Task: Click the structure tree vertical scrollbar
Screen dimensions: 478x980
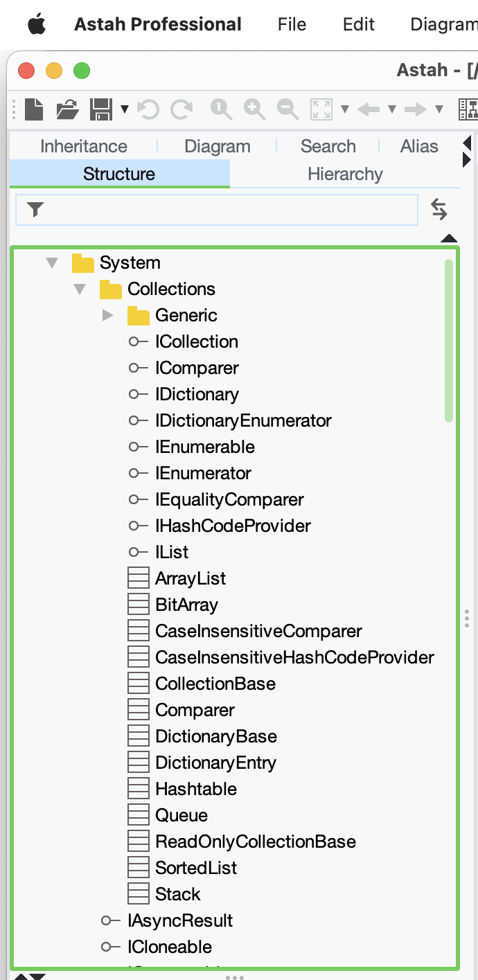Action: pos(449,341)
